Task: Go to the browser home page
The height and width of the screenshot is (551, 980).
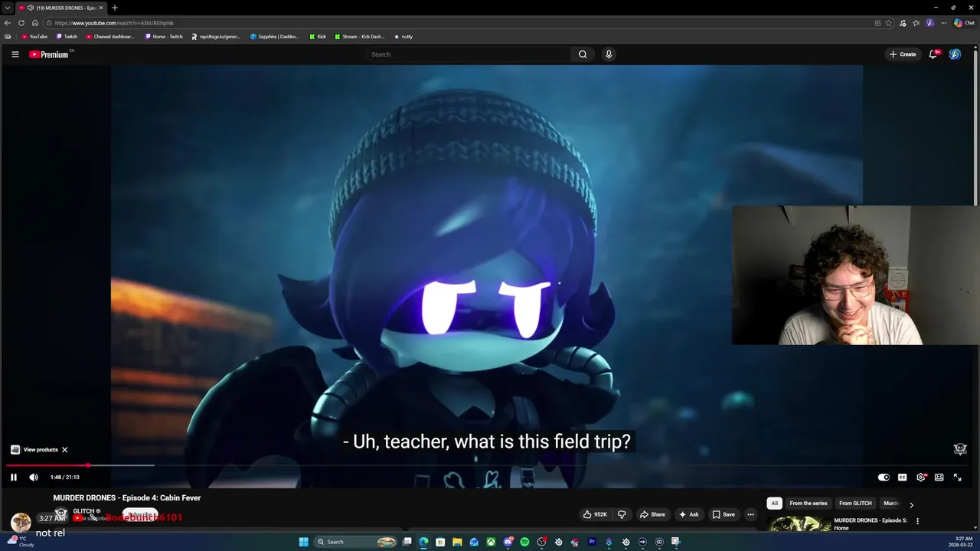Action: [x=35, y=23]
